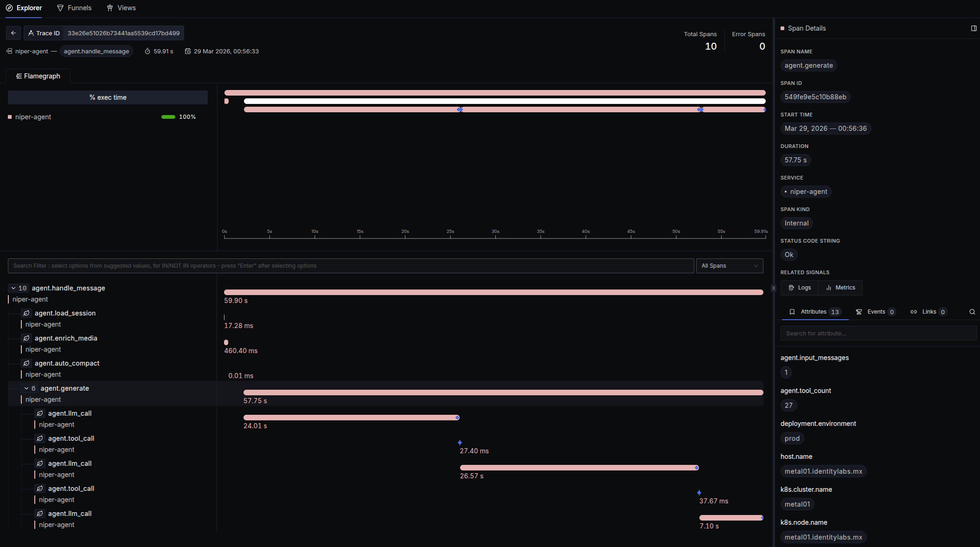Select the Flamegraph tab
This screenshot has width=980, height=547.
38,76
